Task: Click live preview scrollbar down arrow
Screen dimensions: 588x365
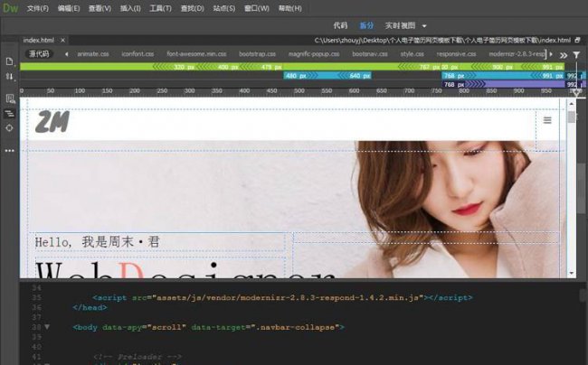Action: tap(572, 273)
